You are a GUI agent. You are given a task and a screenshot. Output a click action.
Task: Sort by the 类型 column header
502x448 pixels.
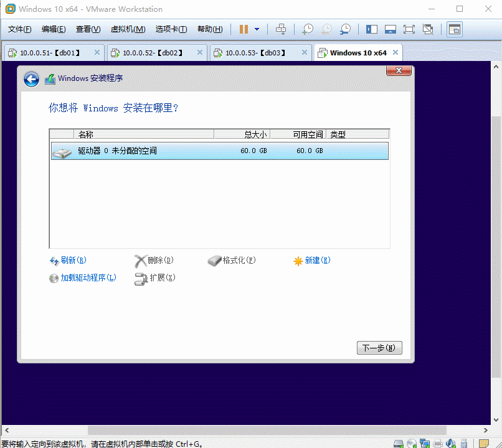(358, 134)
